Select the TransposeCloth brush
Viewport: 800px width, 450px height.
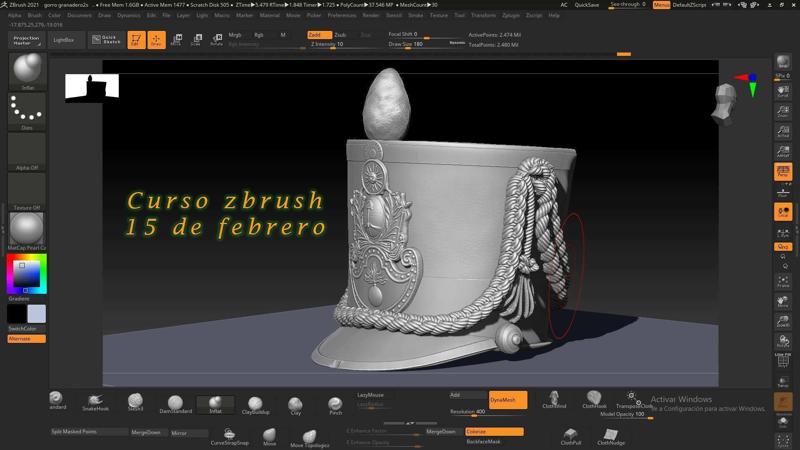pyautogui.click(x=632, y=397)
